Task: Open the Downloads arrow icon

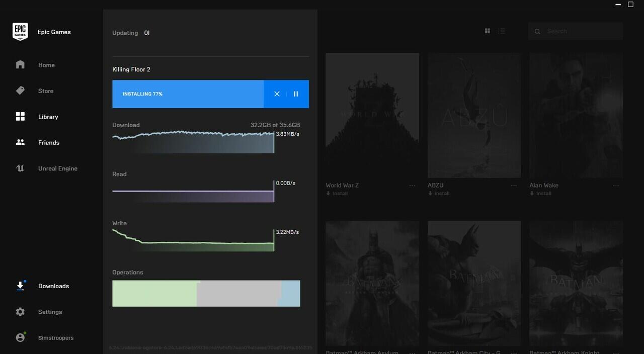Action: [x=20, y=286]
